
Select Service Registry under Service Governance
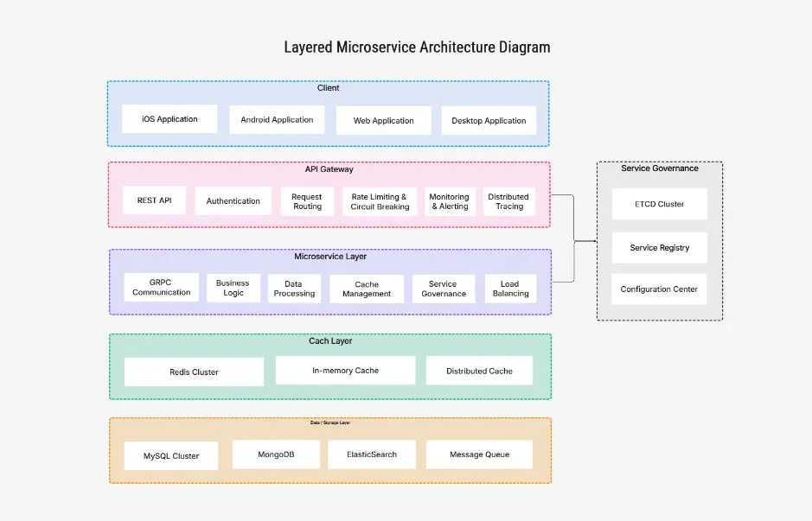click(x=659, y=247)
